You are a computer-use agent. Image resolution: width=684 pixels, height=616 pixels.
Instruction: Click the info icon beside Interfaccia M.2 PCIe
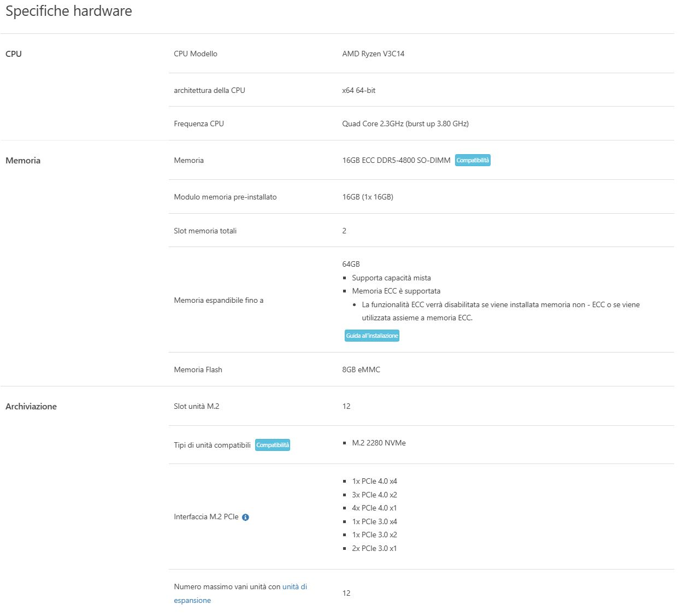245,517
